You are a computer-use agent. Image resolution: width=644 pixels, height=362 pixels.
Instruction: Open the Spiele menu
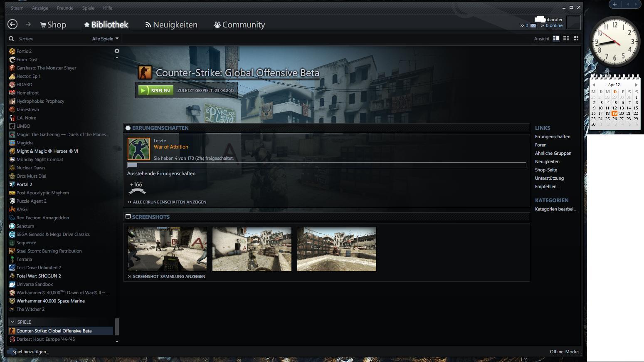88,8
